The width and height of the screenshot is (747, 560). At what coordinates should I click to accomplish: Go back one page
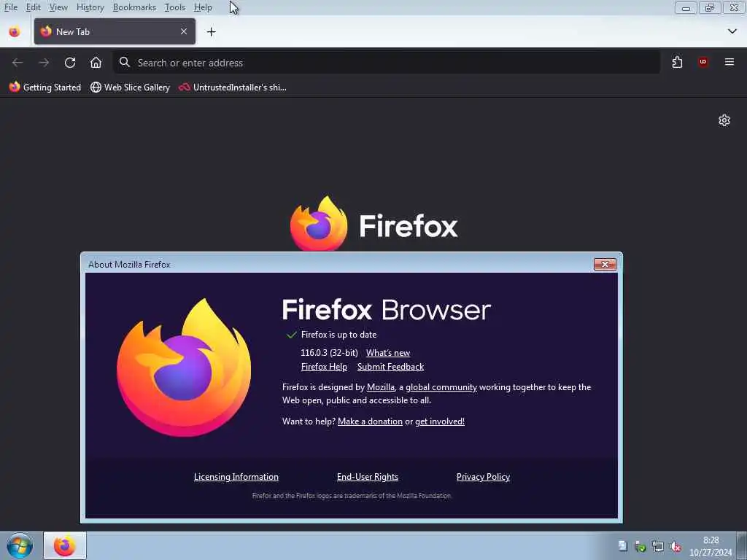(18, 63)
